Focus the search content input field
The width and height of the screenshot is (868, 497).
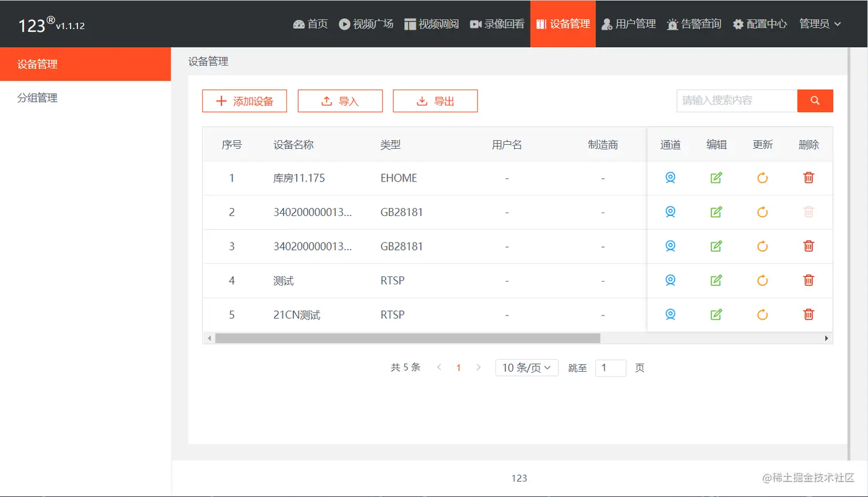pos(737,101)
